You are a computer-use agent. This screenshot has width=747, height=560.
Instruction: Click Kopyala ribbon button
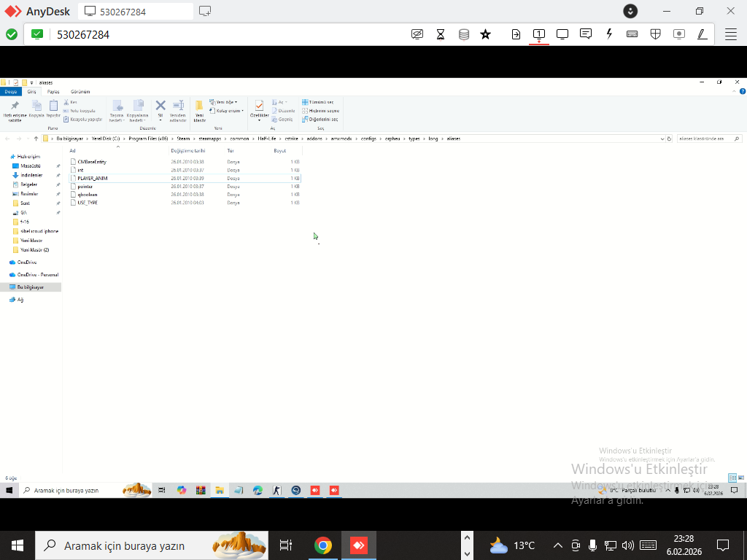[36, 109]
